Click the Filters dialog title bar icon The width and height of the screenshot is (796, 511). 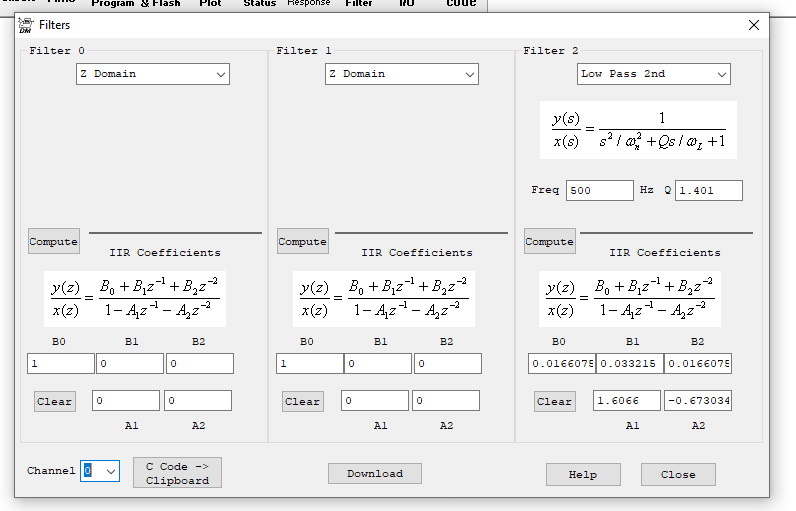26,25
